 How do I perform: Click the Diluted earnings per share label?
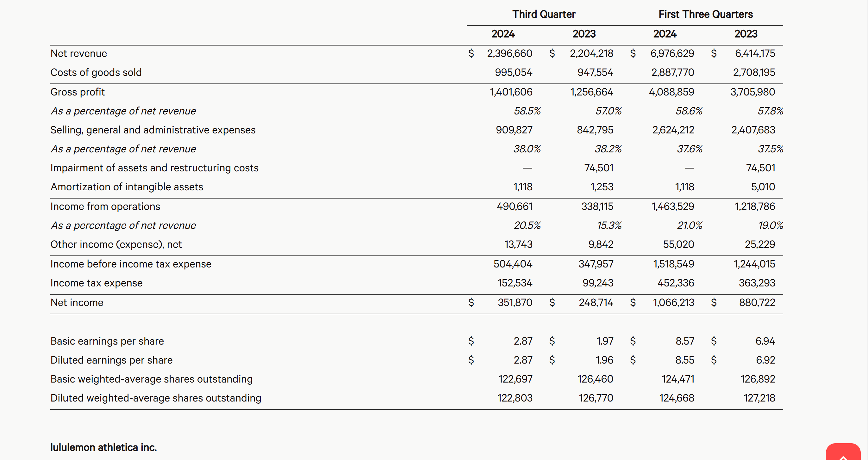111,360
